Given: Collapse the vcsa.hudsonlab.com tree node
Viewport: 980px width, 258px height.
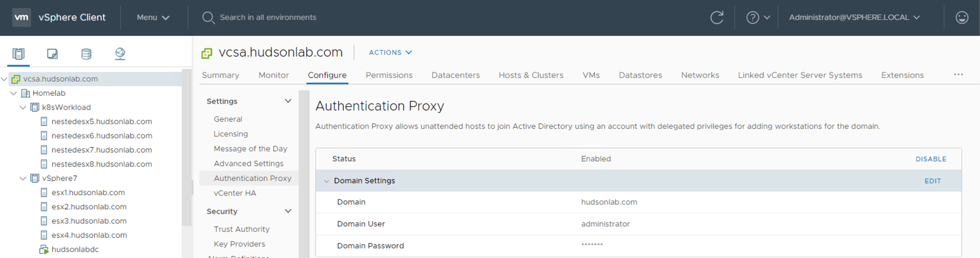Looking at the screenshot, I should click(x=4, y=79).
